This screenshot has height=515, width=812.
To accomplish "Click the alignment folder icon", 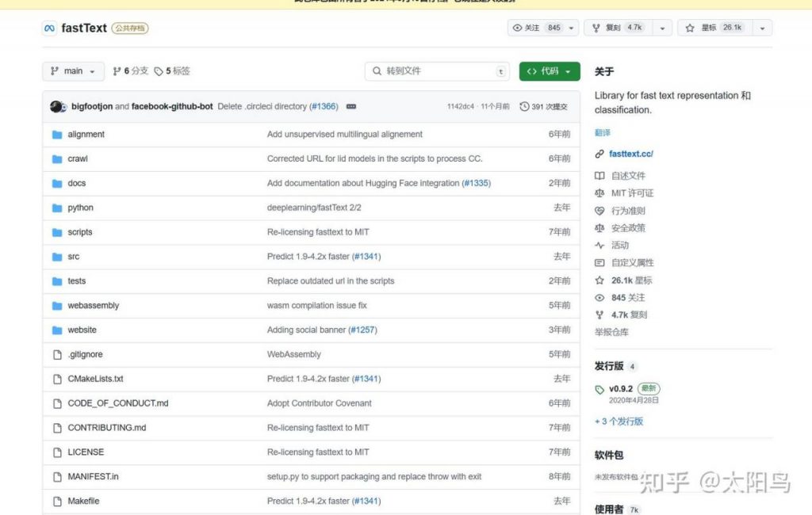I will 57,135.
